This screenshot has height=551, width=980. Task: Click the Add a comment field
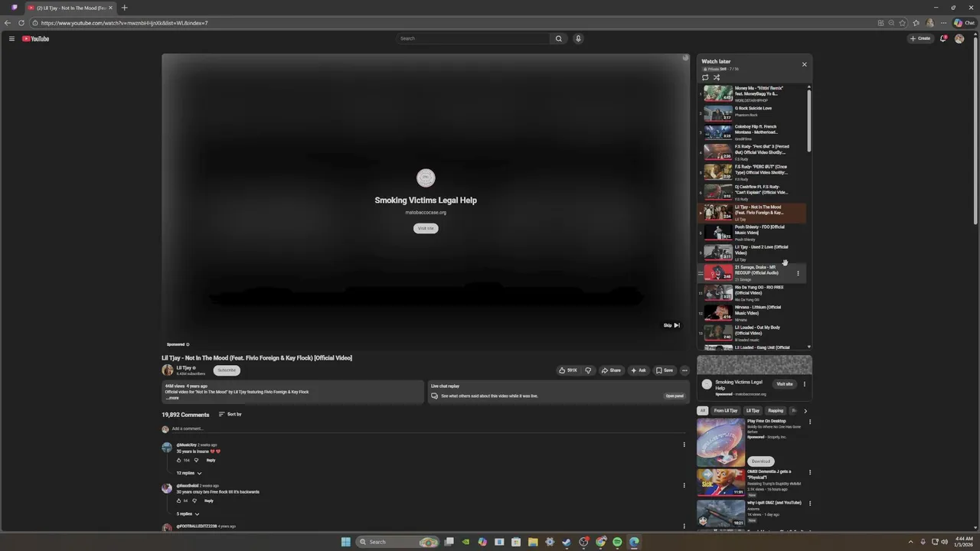click(429, 429)
